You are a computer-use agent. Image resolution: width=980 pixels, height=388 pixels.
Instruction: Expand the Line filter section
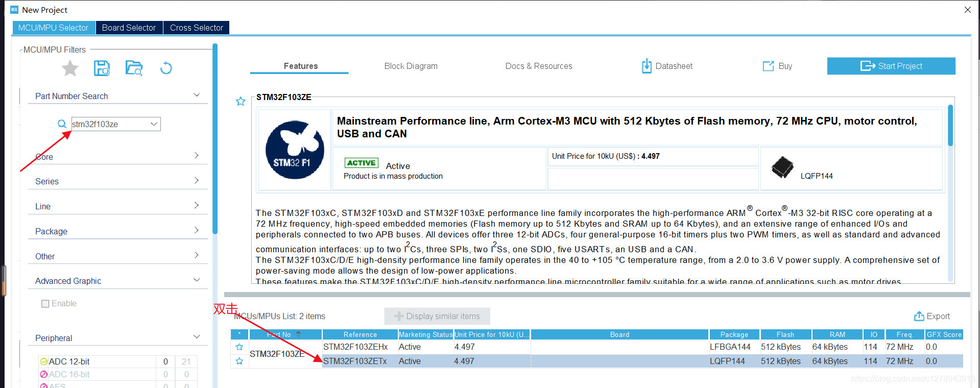[x=197, y=205]
